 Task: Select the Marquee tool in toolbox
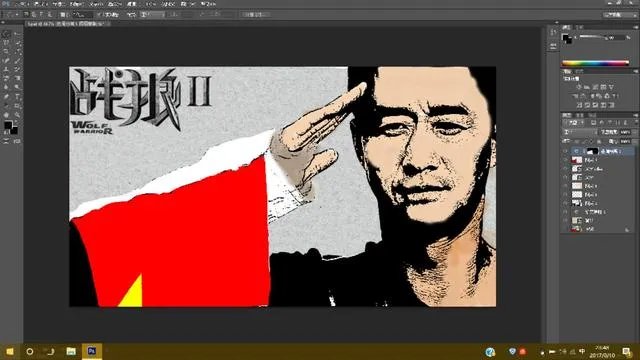6,34
